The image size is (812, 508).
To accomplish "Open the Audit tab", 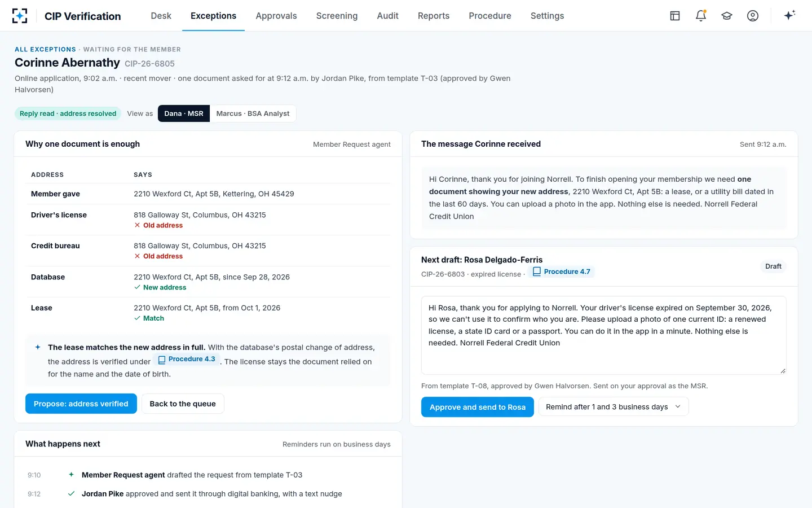I will (387, 16).
